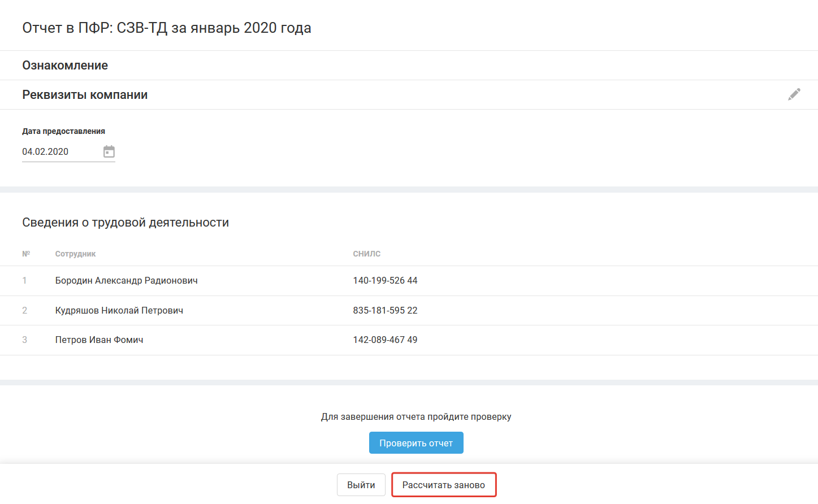Click SNILS 140-199-526 44
The width and height of the screenshot is (818, 504).
tap(386, 281)
